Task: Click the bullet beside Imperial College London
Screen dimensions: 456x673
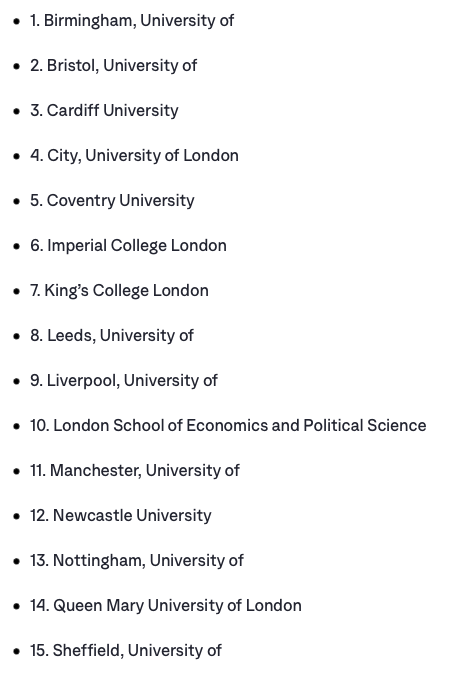Action: (17, 246)
